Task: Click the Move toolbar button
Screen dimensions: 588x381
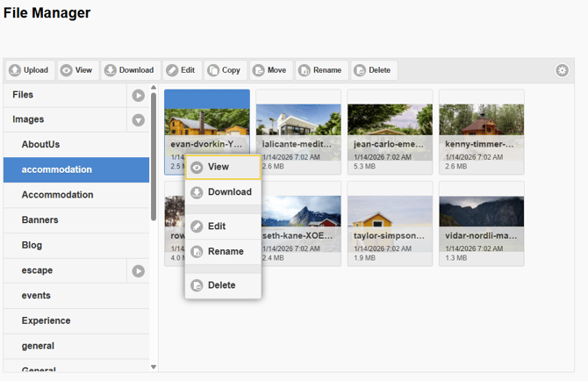Action: [x=271, y=70]
